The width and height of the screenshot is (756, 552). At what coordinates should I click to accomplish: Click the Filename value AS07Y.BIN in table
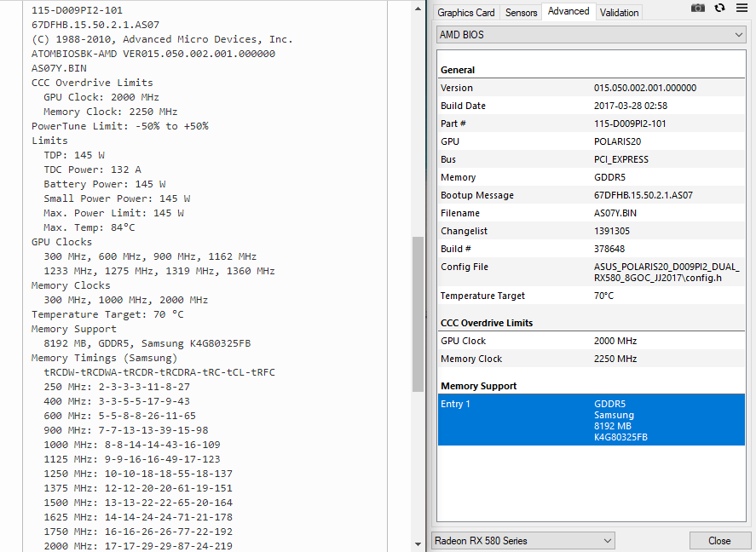click(x=615, y=213)
